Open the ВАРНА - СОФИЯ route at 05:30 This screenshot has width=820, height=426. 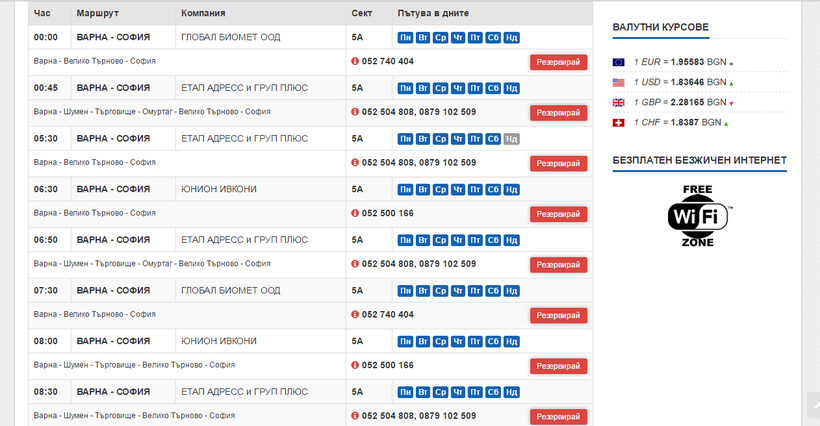(x=113, y=139)
